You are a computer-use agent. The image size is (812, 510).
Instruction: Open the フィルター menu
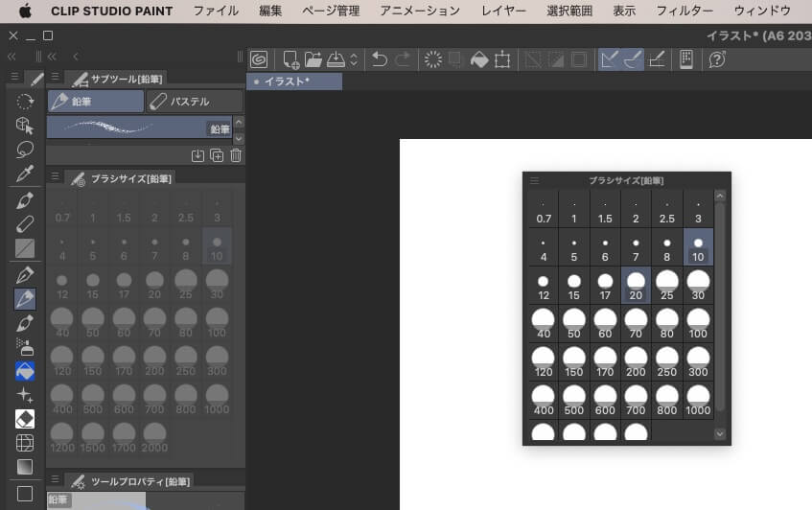coord(684,12)
